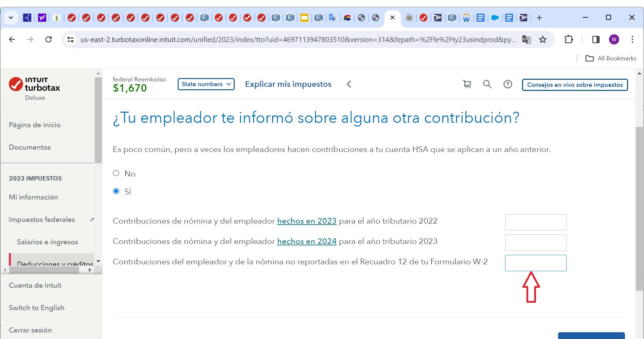Image resolution: width=644 pixels, height=339 pixels.
Task: Go back to the previous page
Action: pos(12,39)
